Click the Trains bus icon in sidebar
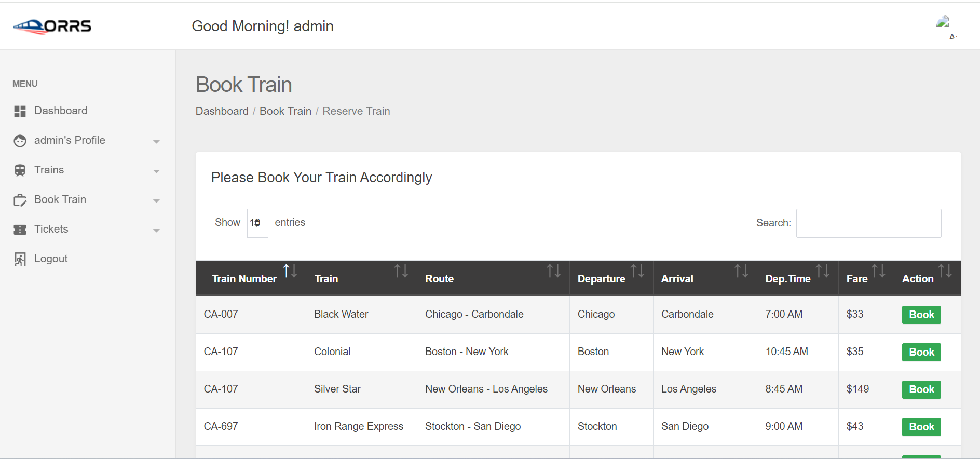This screenshot has height=459, width=980. click(x=20, y=170)
